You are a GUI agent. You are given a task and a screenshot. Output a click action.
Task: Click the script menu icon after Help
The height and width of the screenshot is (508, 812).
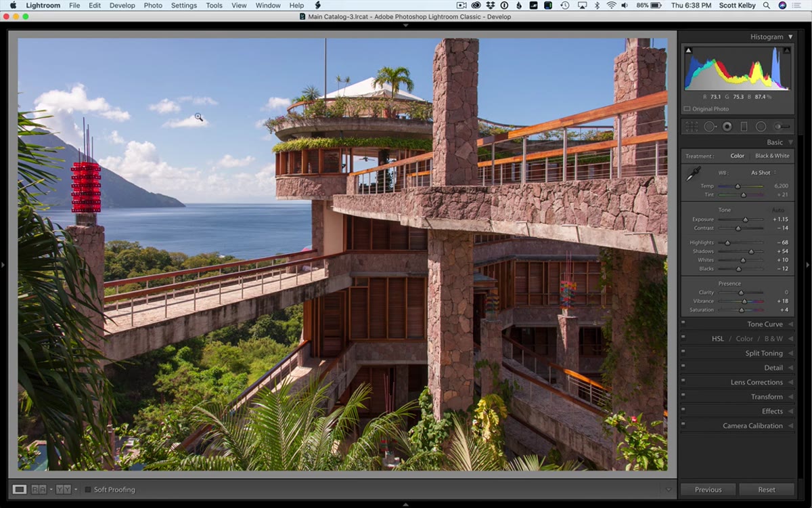317,5
